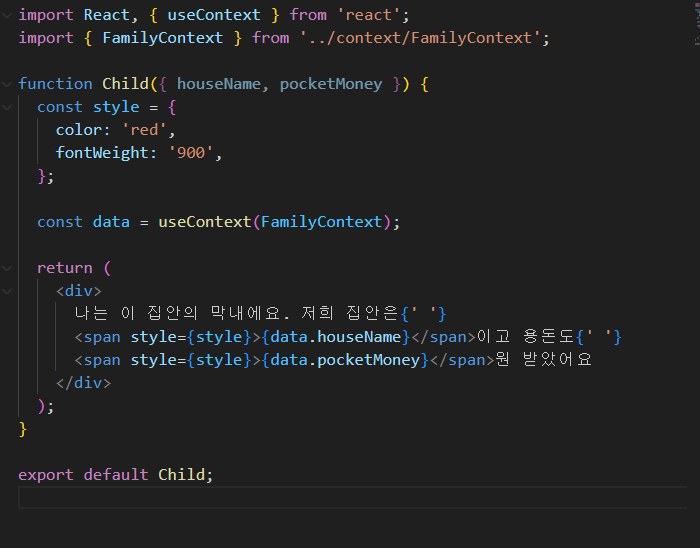
Task: Click data.pocketMoney expression in span
Action: tap(345, 360)
